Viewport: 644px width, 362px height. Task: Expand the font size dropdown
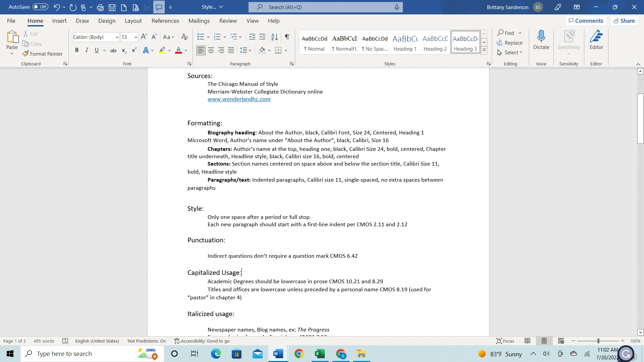pos(136,37)
